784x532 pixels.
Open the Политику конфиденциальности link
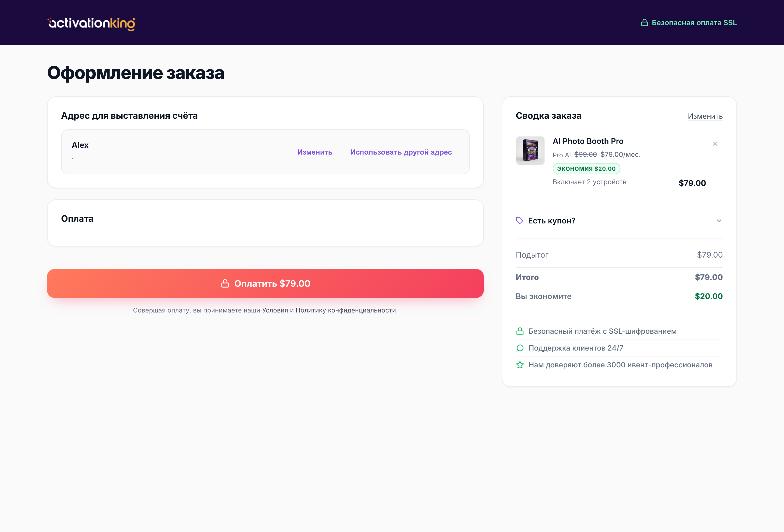[x=346, y=310]
